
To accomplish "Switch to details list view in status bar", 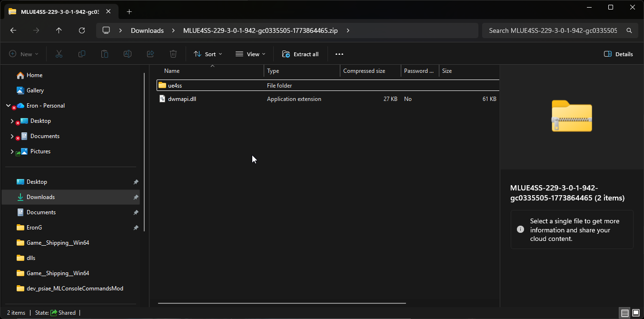I will pos(624,313).
